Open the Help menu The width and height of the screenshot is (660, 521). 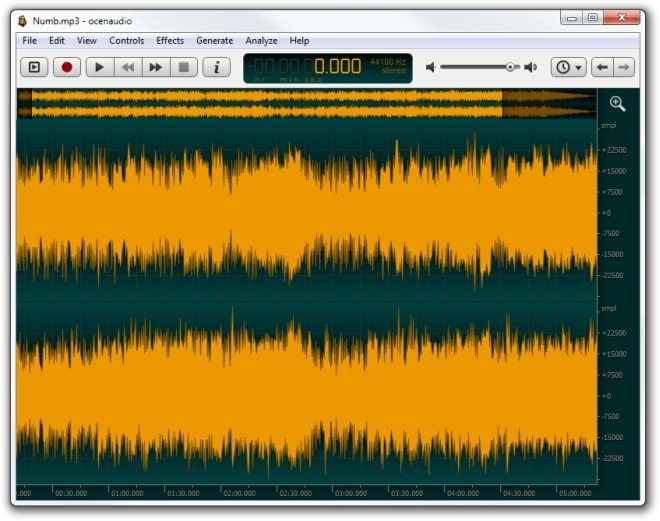[299, 41]
